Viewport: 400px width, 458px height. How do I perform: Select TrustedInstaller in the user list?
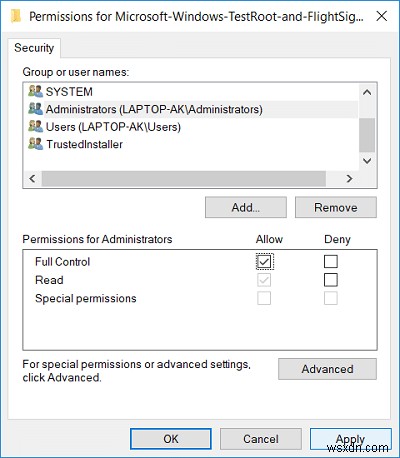point(84,144)
